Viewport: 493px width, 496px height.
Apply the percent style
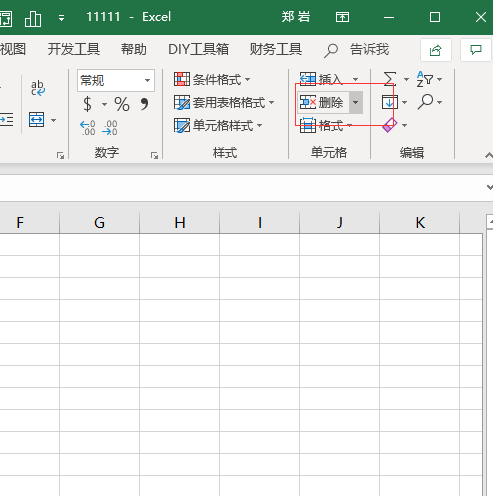coord(122,104)
